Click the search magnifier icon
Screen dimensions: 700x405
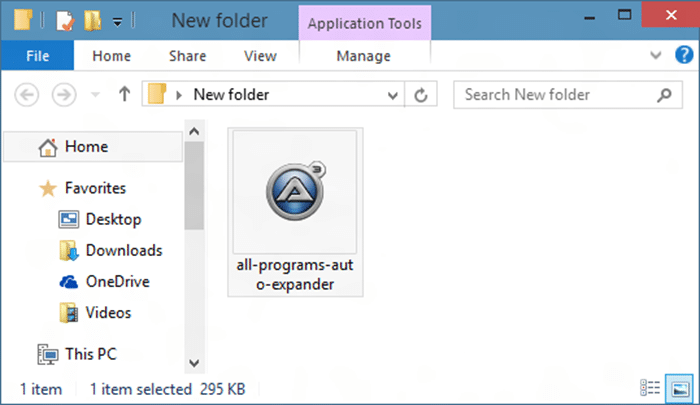[x=664, y=95]
